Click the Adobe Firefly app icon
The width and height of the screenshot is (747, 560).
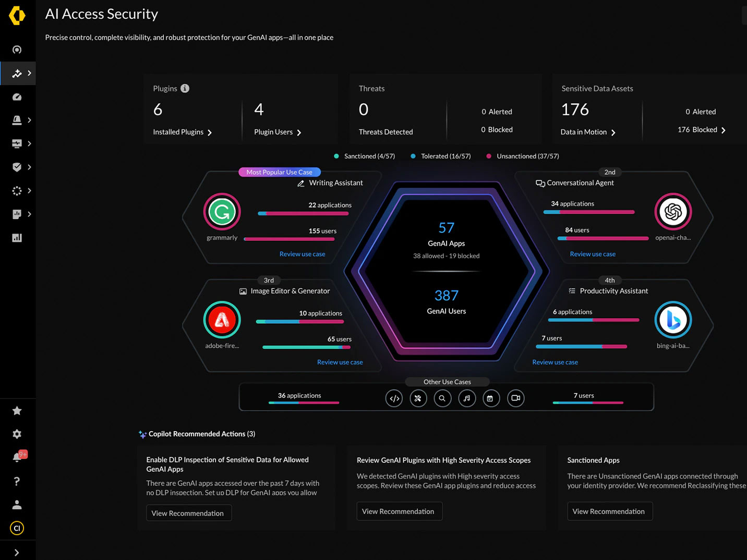tap(222, 320)
